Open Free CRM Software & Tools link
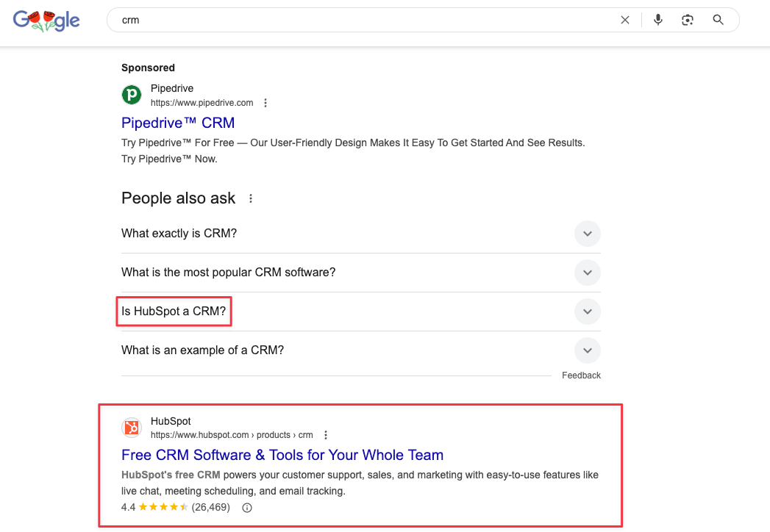The width and height of the screenshot is (770, 532). point(282,455)
